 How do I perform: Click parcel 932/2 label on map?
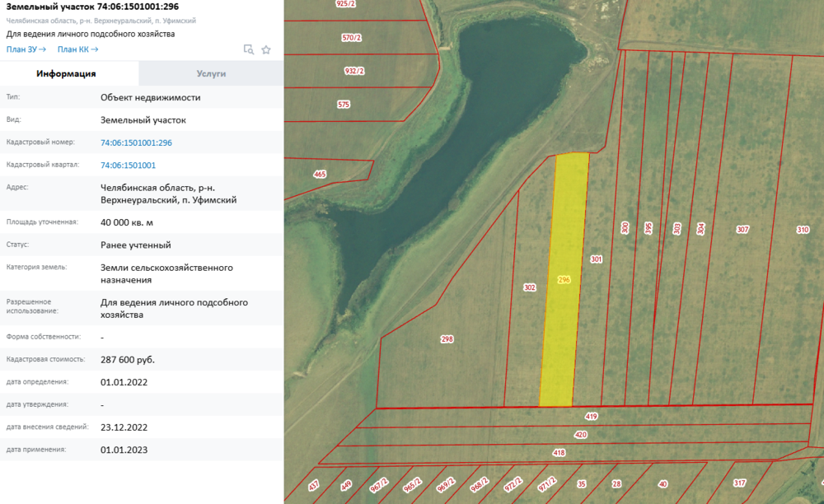click(x=354, y=71)
